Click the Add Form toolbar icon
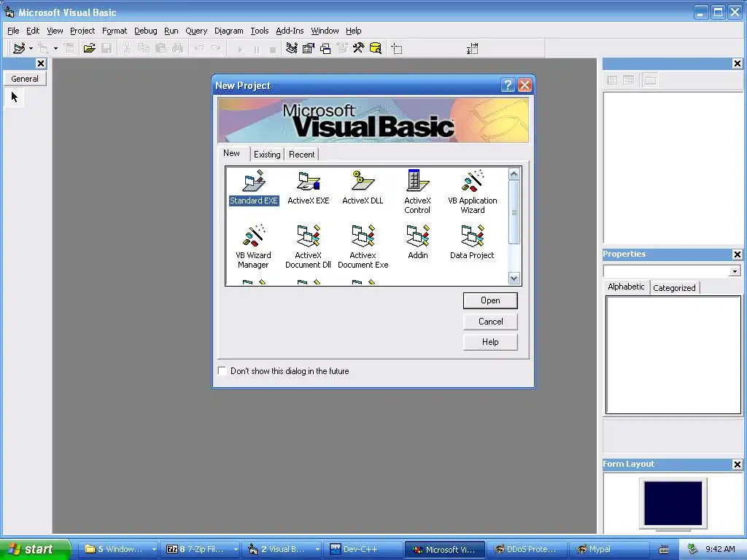 43,48
